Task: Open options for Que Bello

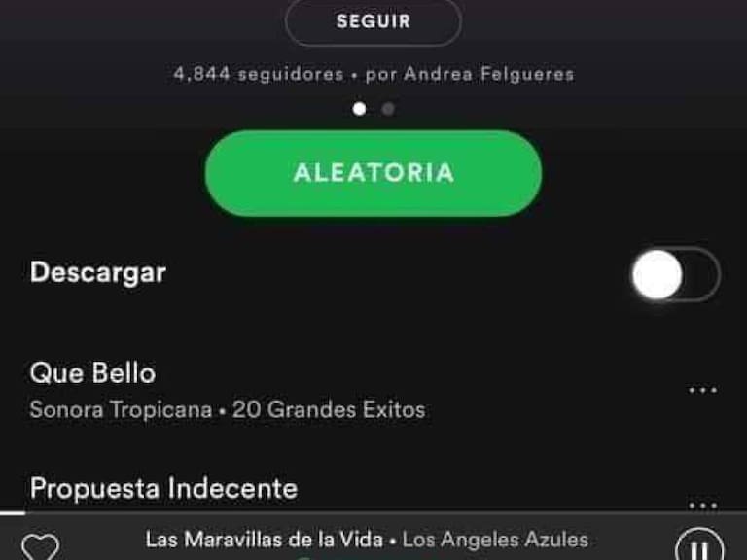Action: pyautogui.click(x=702, y=391)
